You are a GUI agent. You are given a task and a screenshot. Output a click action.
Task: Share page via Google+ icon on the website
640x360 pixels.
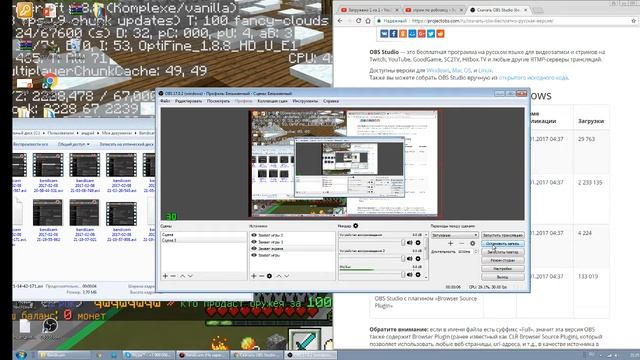pyautogui.click(x=422, y=34)
